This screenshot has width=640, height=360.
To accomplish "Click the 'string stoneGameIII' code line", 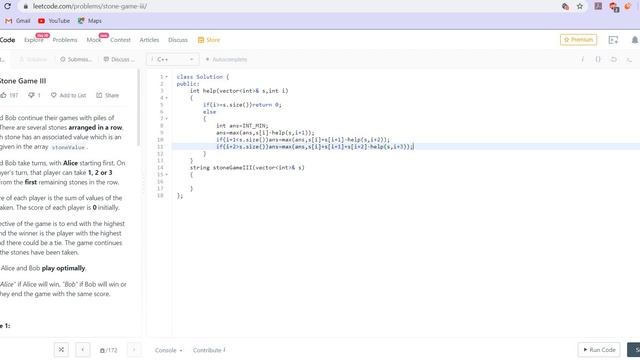I will (247, 168).
